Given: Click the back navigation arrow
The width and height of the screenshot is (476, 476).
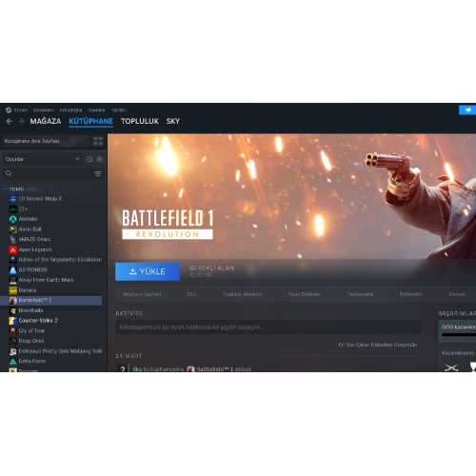Looking at the screenshot, I should click(x=10, y=121).
